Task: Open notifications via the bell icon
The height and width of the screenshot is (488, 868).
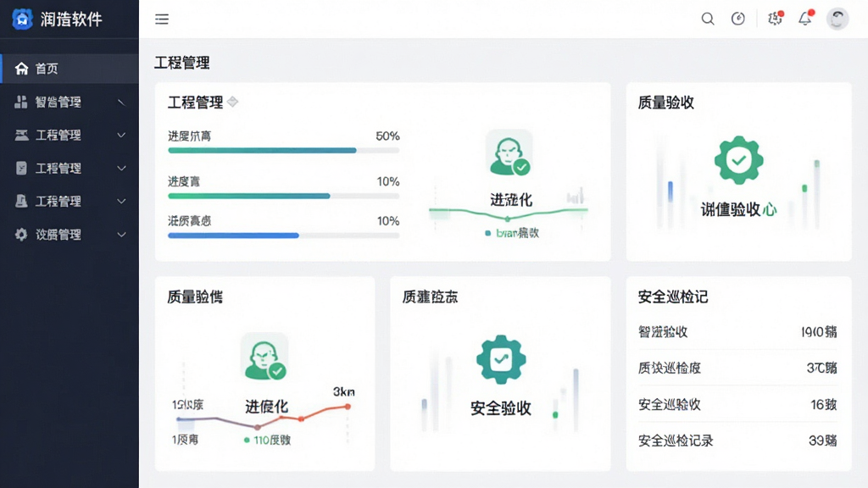Action: (805, 19)
